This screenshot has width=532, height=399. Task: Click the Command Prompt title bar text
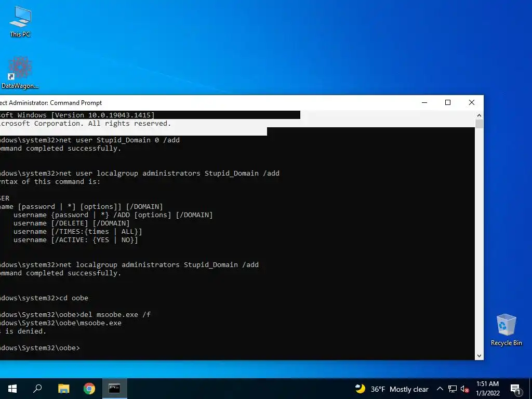[x=51, y=103]
